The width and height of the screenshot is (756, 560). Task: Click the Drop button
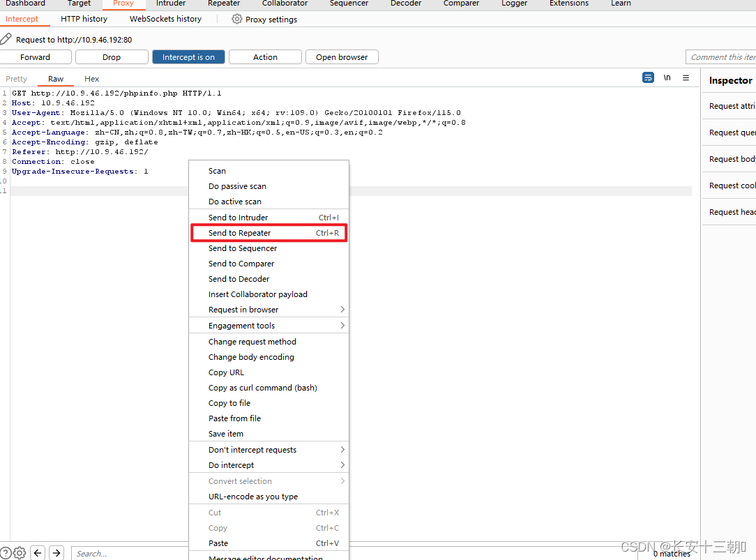coord(111,56)
